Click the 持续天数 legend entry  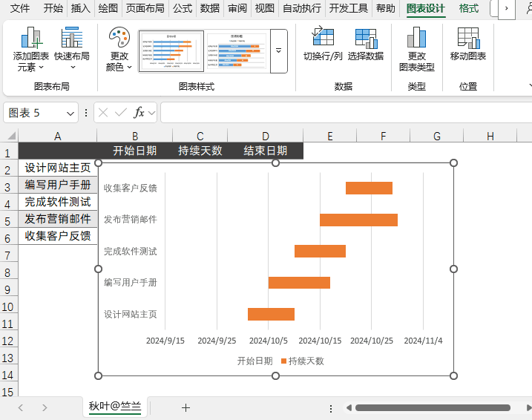point(303,361)
